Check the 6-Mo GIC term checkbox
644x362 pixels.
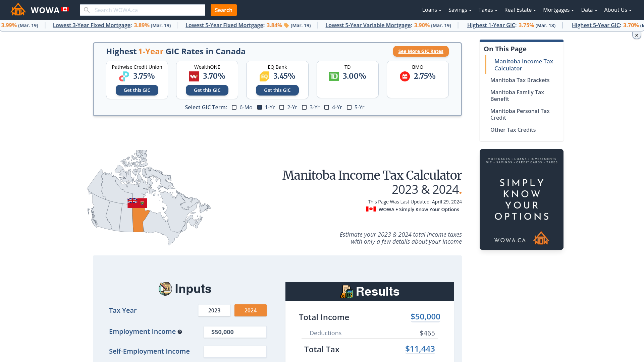click(x=233, y=107)
